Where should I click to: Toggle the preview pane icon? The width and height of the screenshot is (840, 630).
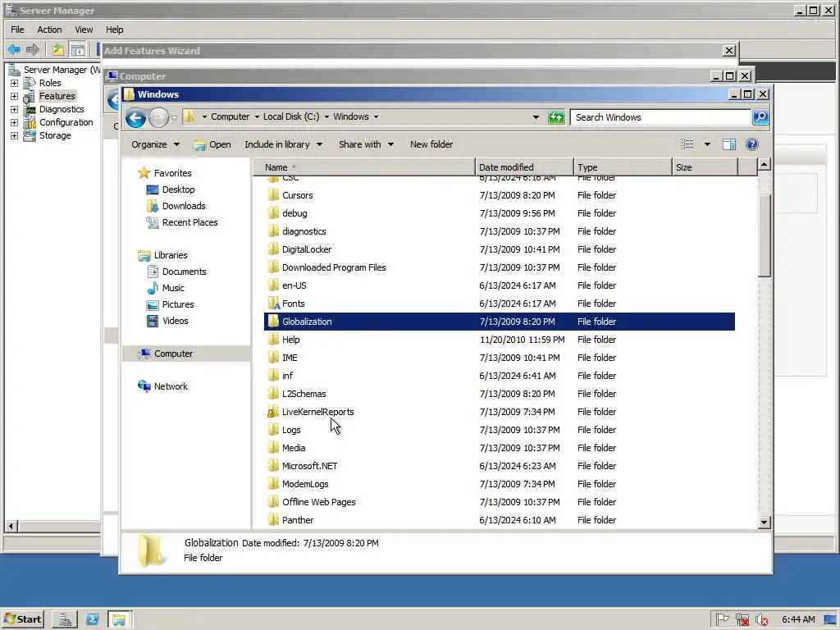729,144
